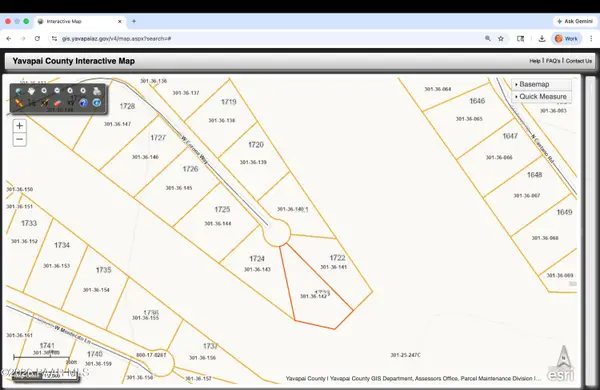This screenshot has height=390, width=600.
Task: Open the browser downloads icon
Action: (x=541, y=39)
